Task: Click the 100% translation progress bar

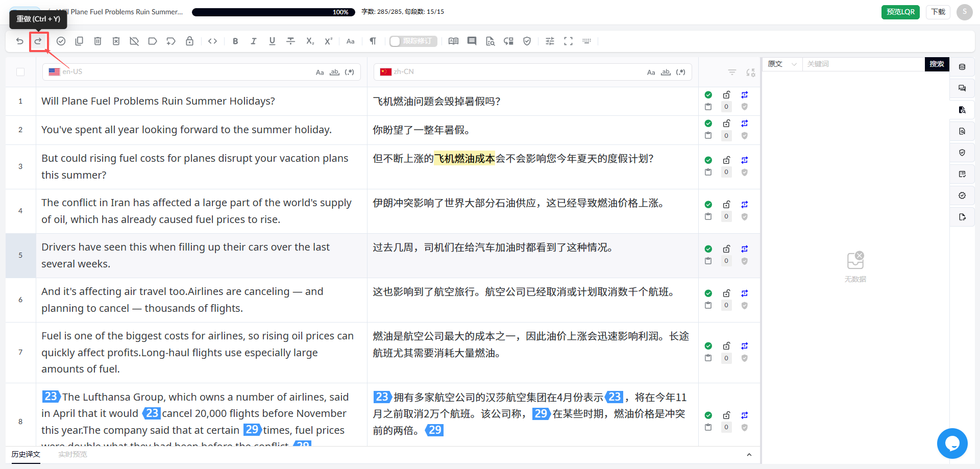Action: (274, 12)
